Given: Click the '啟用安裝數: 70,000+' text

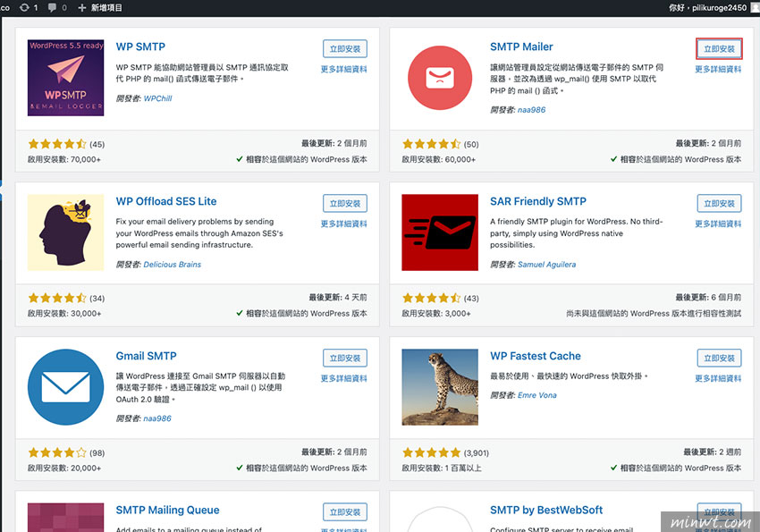Looking at the screenshot, I should (x=64, y=159).
